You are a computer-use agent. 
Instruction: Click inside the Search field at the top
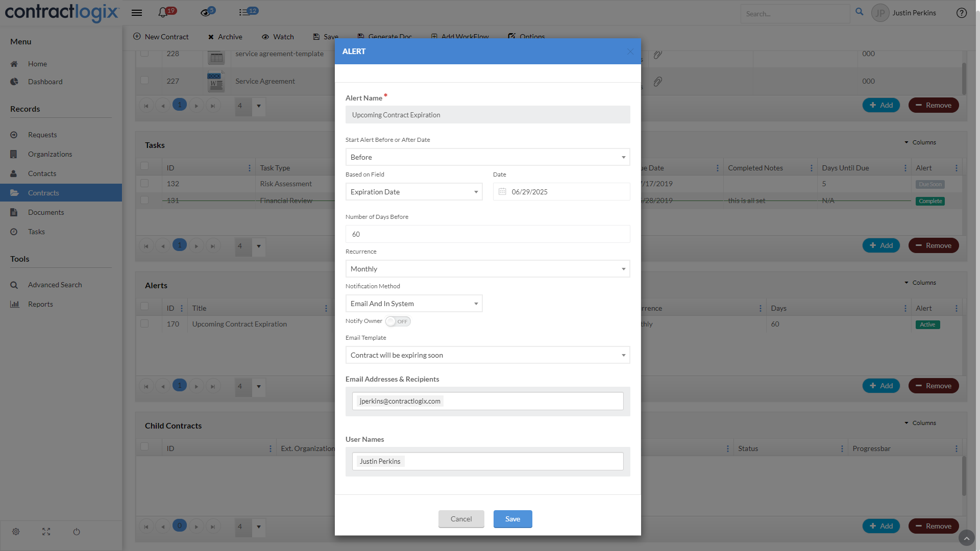pyautogui.click(x=795, y=13)
